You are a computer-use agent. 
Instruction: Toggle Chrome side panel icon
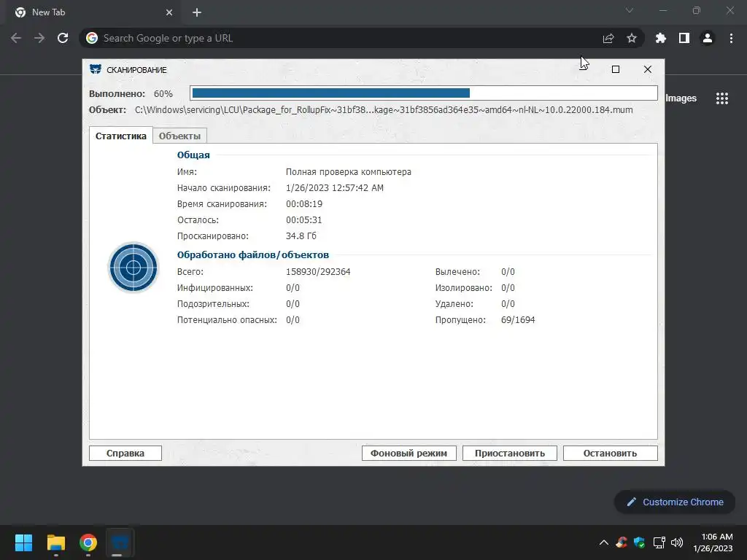pos(684,38)
